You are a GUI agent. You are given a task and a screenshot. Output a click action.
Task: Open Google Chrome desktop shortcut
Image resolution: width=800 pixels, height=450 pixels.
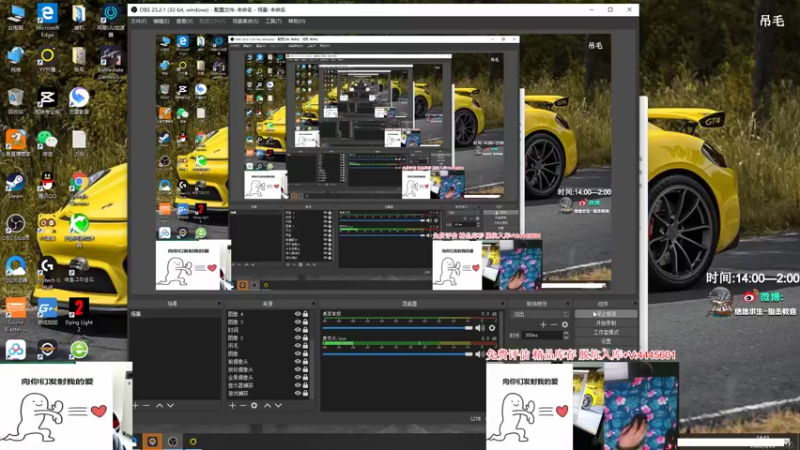pyautogui.click(x=79, y=188)
